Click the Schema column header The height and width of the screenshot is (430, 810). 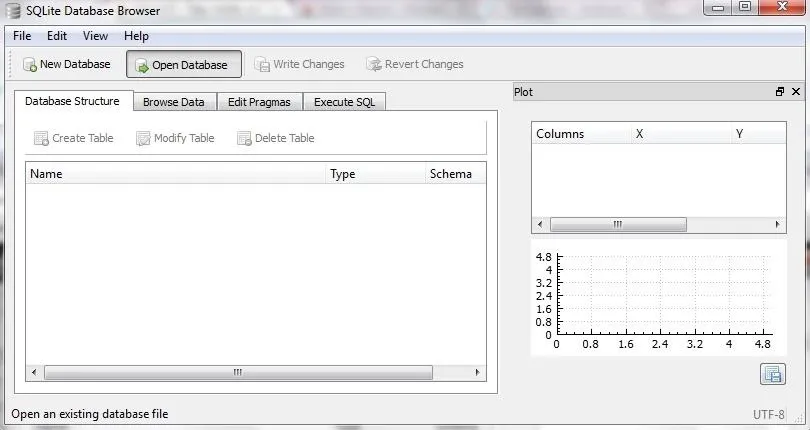click(456, 174)
